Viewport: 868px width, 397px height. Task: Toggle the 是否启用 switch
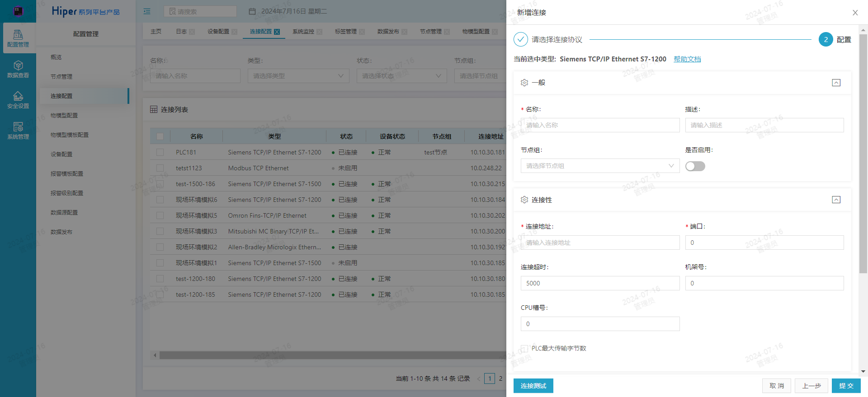(x=695, y=166)
